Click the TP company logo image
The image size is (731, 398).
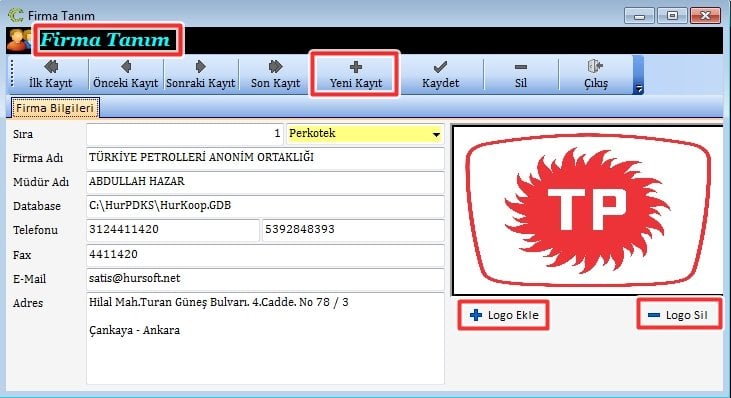click(x=588, y=210)
